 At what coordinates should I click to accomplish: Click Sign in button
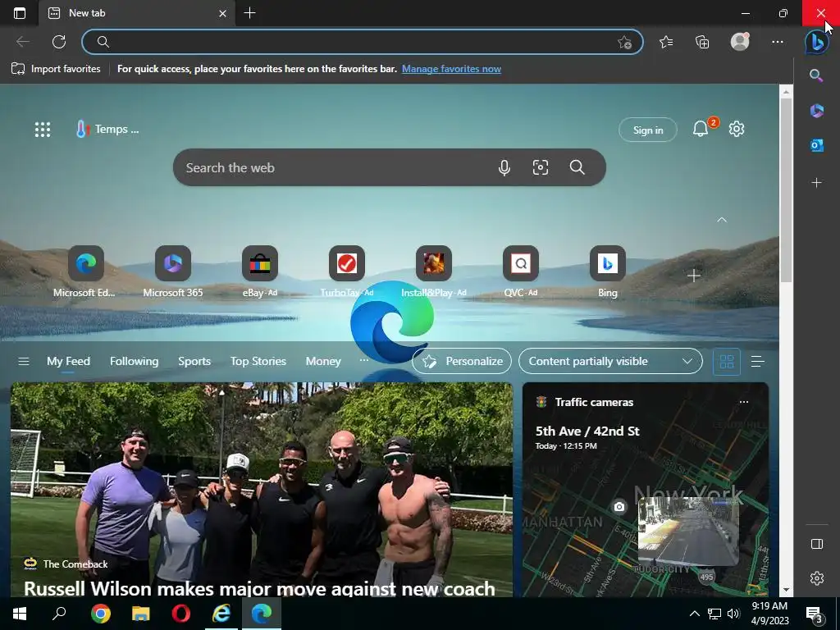click(648, 130)
